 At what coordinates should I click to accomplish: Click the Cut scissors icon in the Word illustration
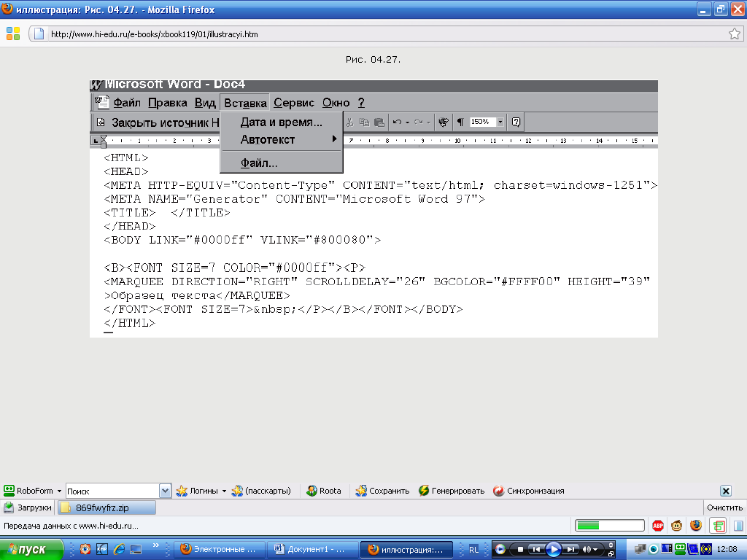349,122
